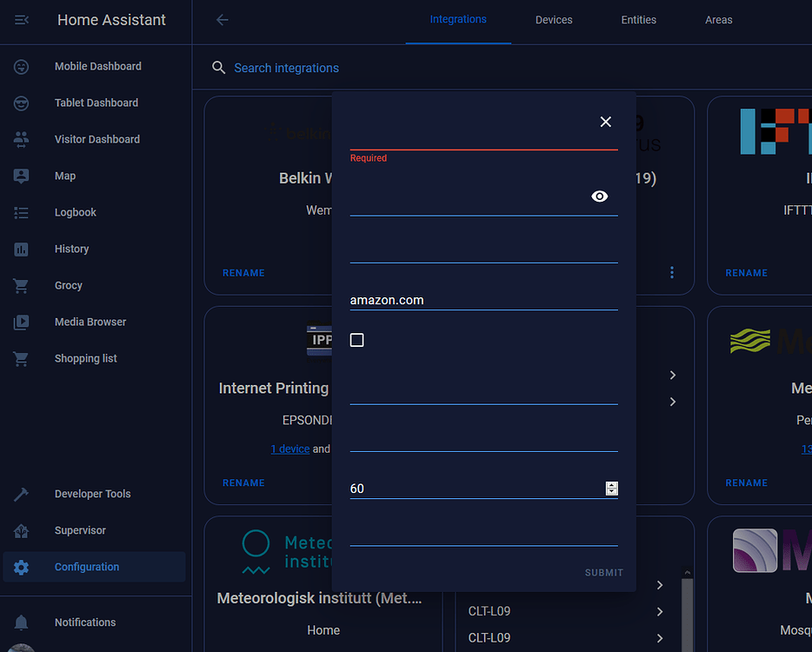Image resolution: width=812 pixels, height=652 pixels.
Task: Click the search magnifier icon
Action: [x=218, y=67]
